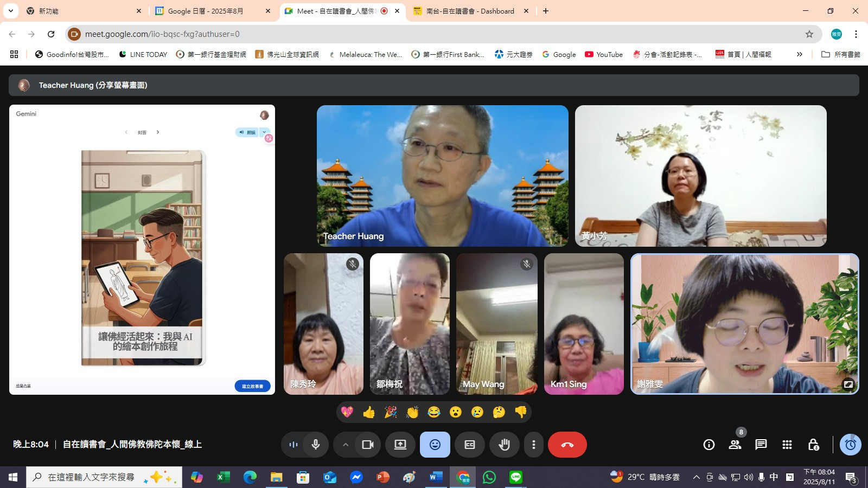Open the Activities grid icon
This screenshot has height=488, width=868.
(787, 445)
